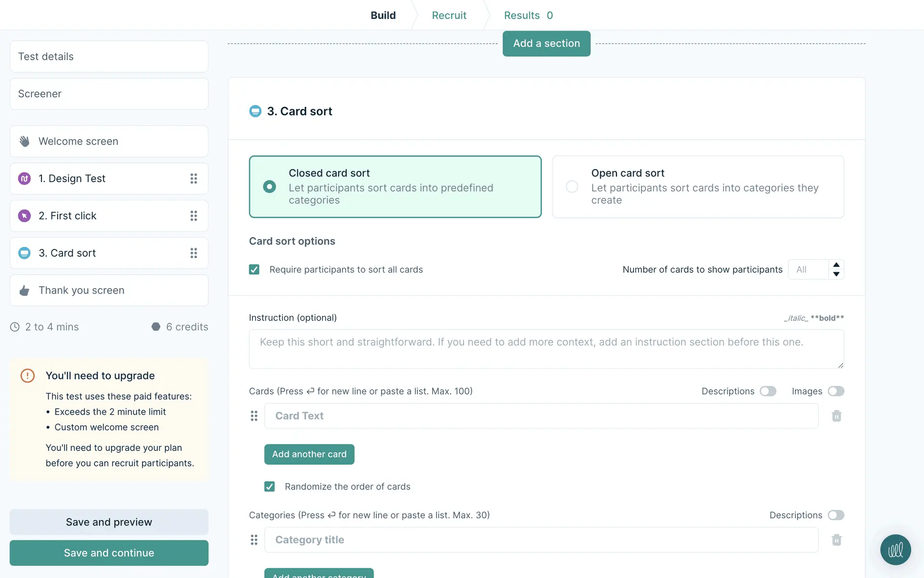Delete the Card Text row with trash icon
The image size is (924, 578).
836,416
